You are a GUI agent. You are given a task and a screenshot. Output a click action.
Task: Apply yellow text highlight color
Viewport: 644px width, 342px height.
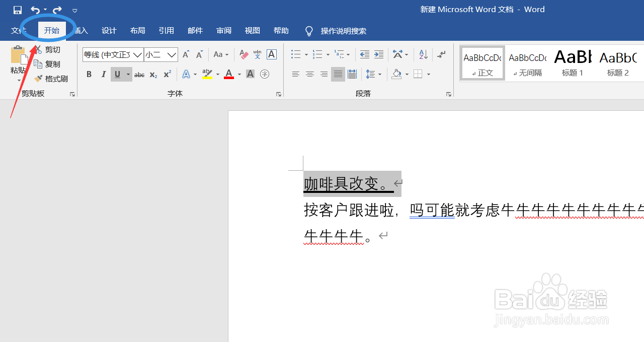point(206,74)
